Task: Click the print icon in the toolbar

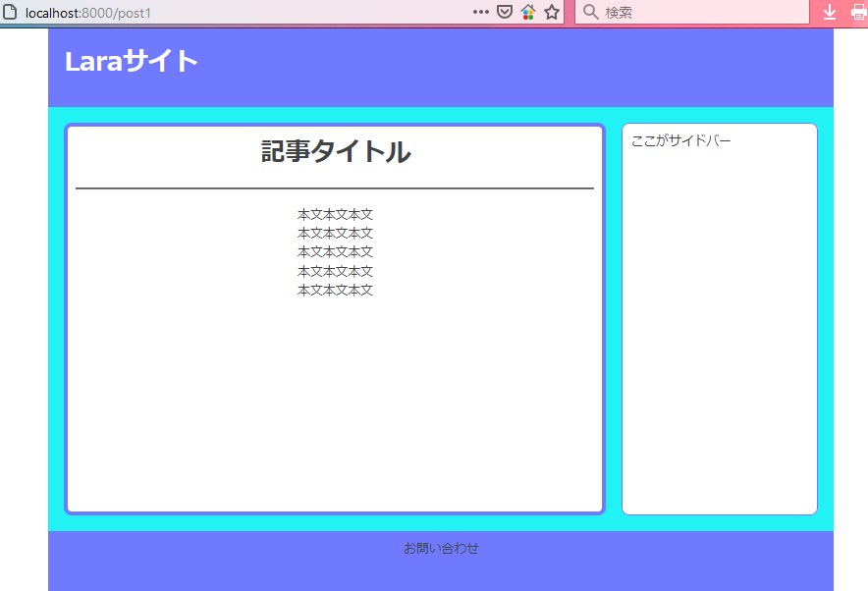Action: (858, 13)
